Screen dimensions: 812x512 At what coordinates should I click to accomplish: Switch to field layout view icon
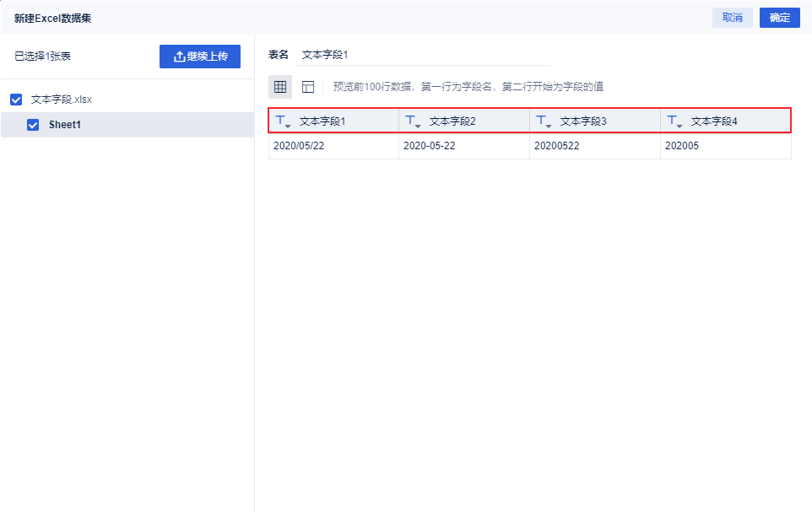(x=308, y=87)
